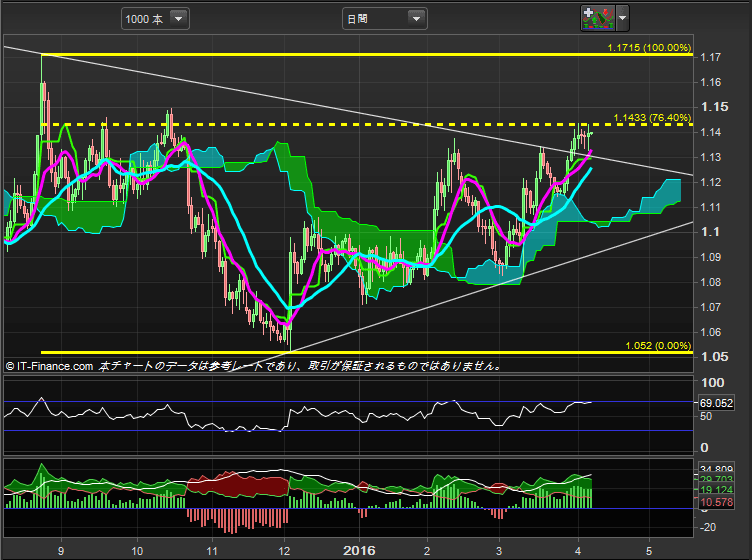The height and width of the screenshot is (560, 752).
Task: Click the 2016 label on time axis
Action: pyautogui.click(x=359, y=550)
